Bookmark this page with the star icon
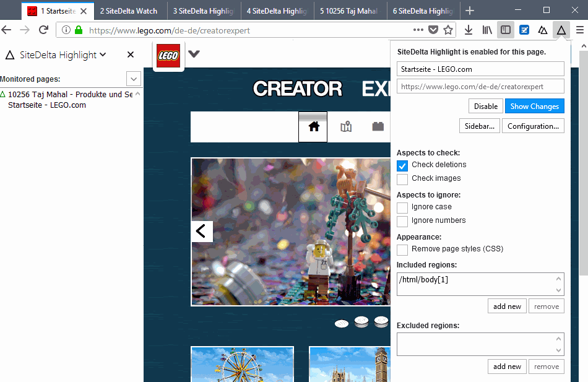 pos(447,29)
